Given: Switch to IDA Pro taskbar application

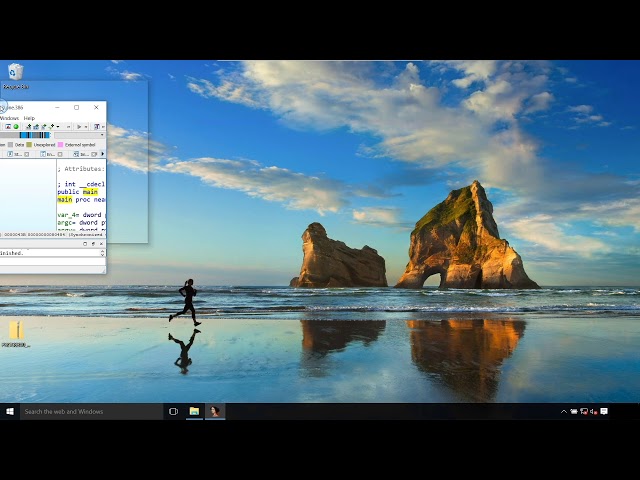Looking at the screenshot, I should pos(214,411).
